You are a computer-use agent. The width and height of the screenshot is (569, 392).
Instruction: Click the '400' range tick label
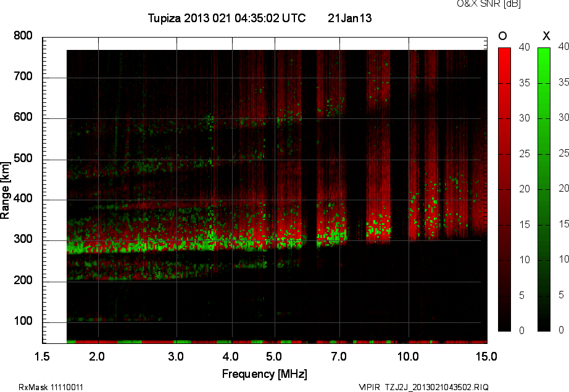[23, 198]
